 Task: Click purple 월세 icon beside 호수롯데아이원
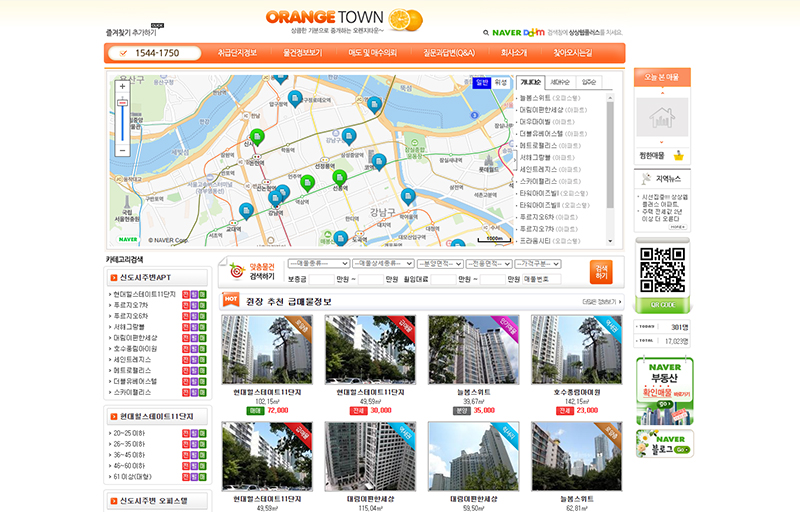coord(194,349)
